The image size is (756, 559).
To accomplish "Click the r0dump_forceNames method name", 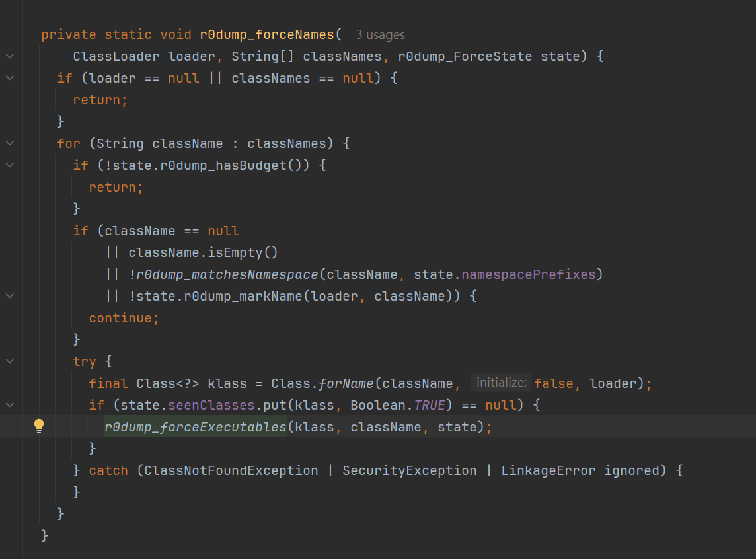I will (266, 35).
